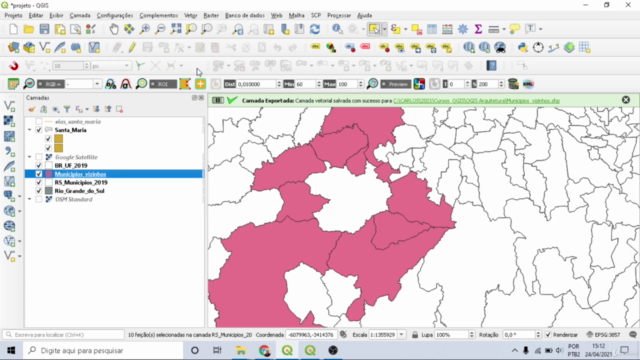Open the layer styling paintbrush in Camadas panel
The width and height of the screenshot is (640, 360).
click(31, 109)
